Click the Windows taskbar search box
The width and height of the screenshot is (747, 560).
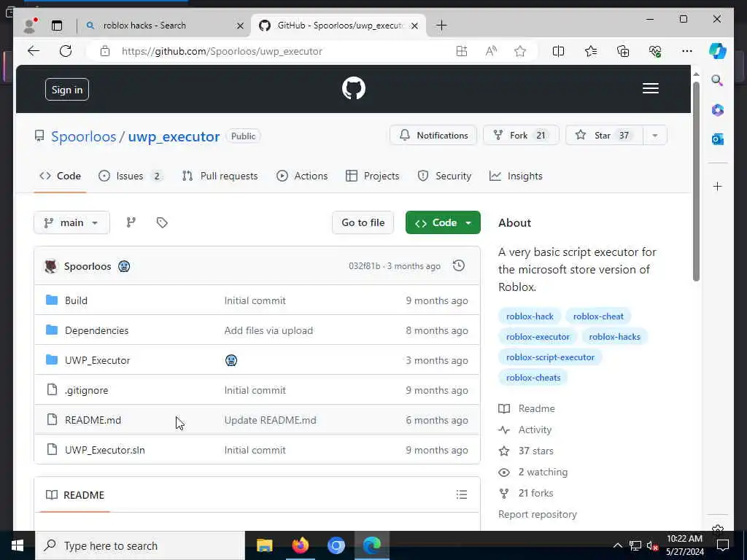[x=140, y=545]
